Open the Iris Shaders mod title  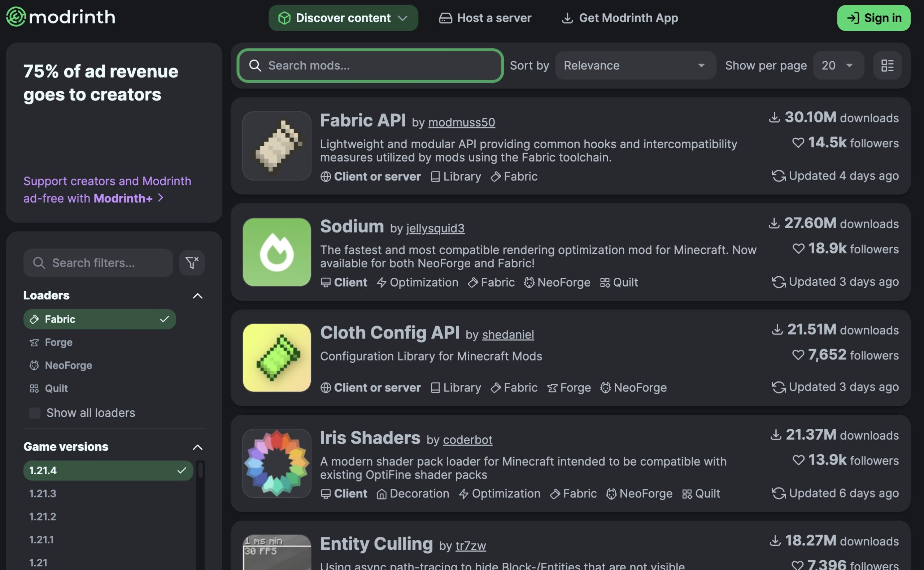click(370, 438)
